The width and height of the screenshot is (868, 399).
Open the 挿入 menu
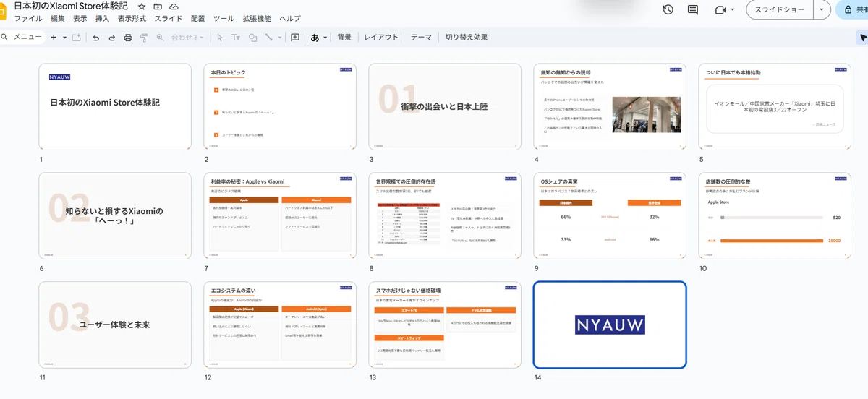(103, 19)
